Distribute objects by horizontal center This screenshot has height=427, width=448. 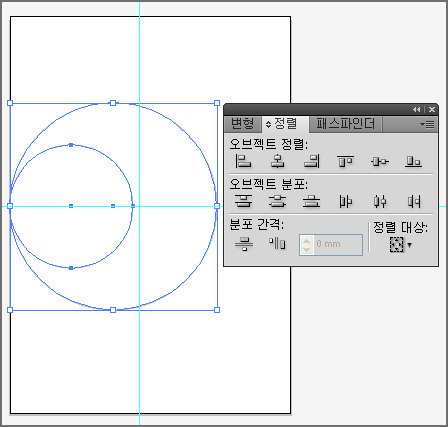[x=380, y=201]
